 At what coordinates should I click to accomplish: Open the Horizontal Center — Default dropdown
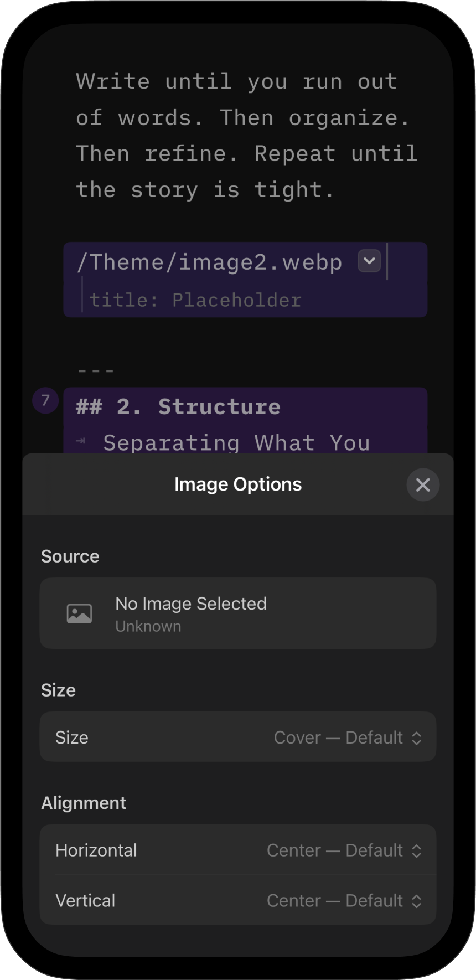[x=335, y=850]
